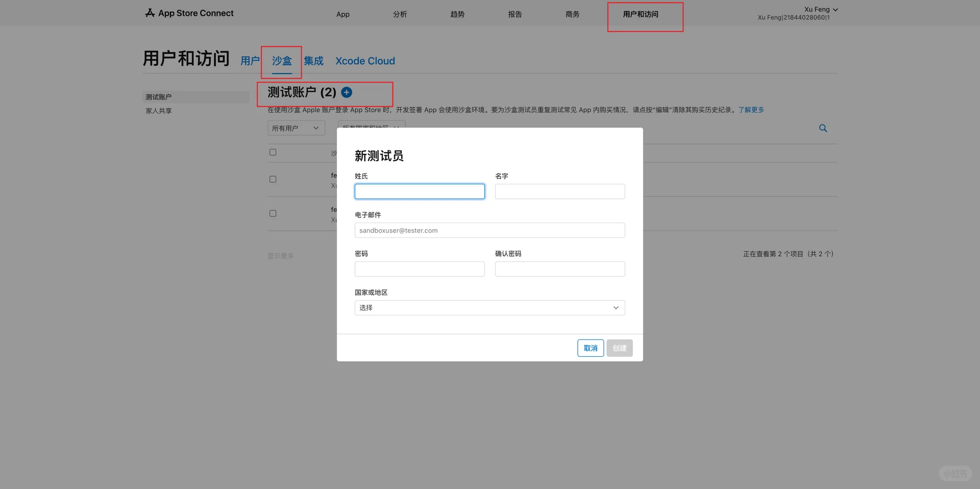Open search with the magnifier icon
The image size is (980, 489).
[x=823, y=128]
